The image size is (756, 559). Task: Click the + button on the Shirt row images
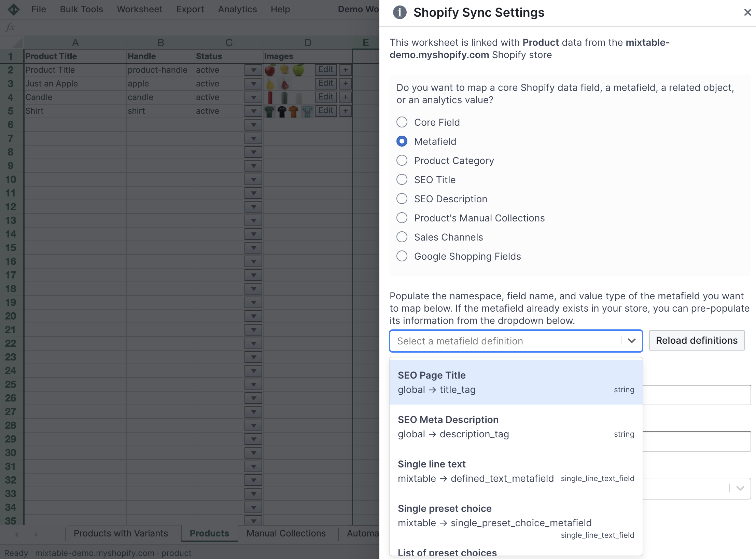click(x=345, y=111)
